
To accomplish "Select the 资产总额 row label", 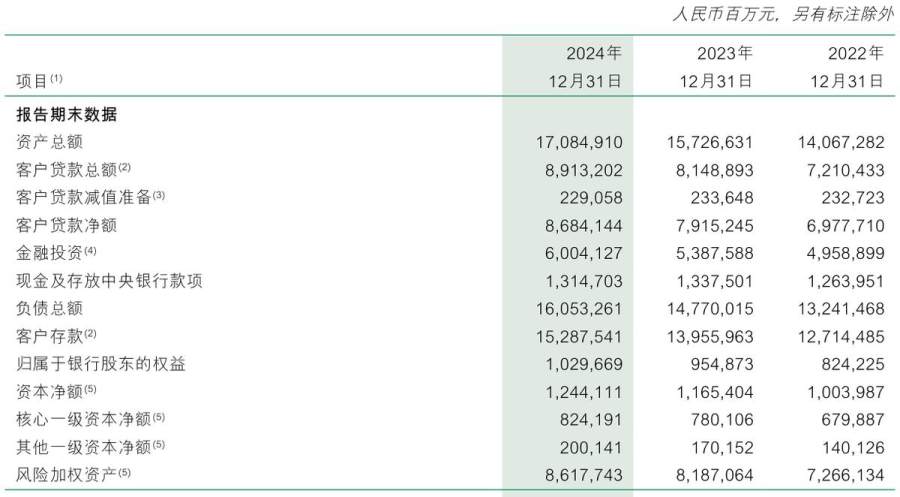I will point(49,142).
